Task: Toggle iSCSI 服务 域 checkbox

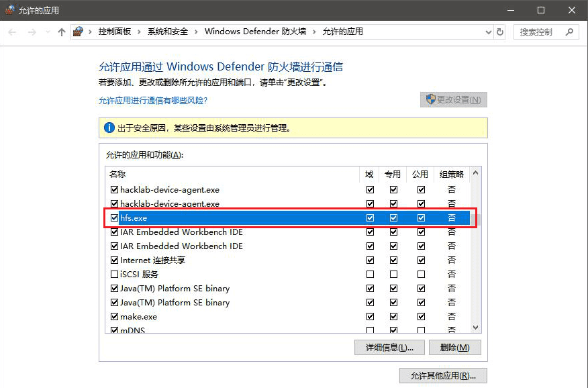Action: 370,275
